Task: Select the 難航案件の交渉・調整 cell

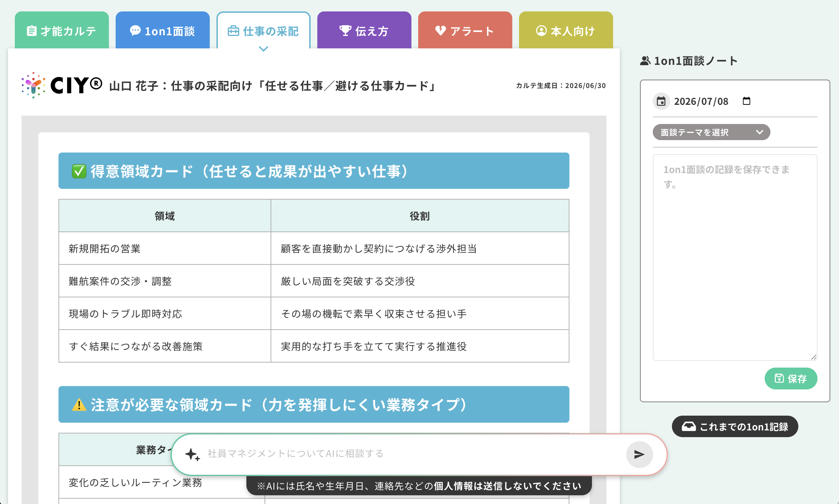Action: pos(165,281)
